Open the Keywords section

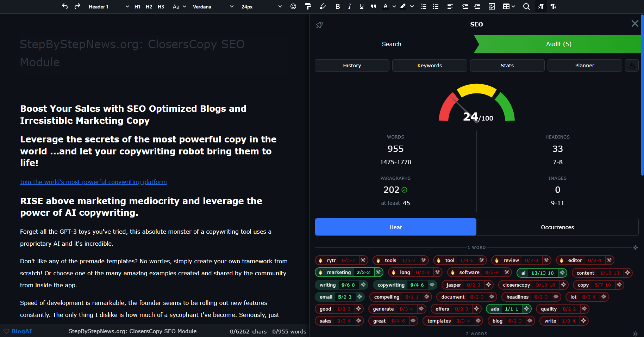pyautogui.click(x=430, y=66)
